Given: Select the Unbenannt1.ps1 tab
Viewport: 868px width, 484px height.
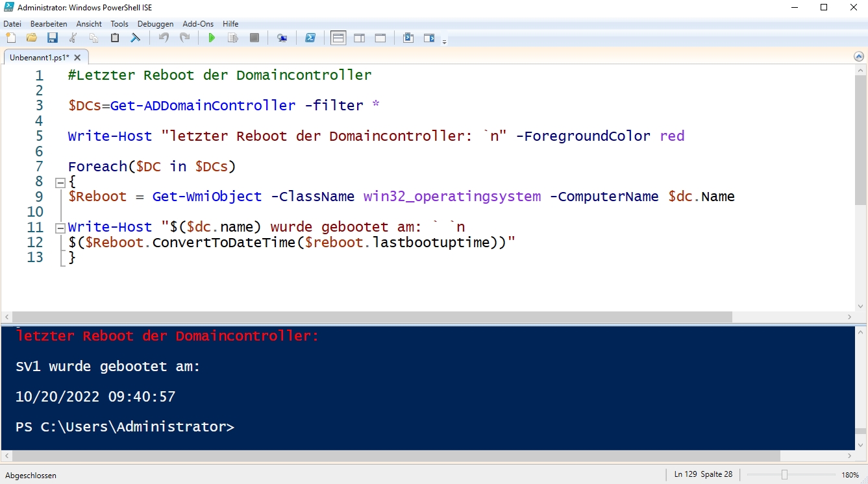Looking at the screenshot, I should tap(39, 57).
